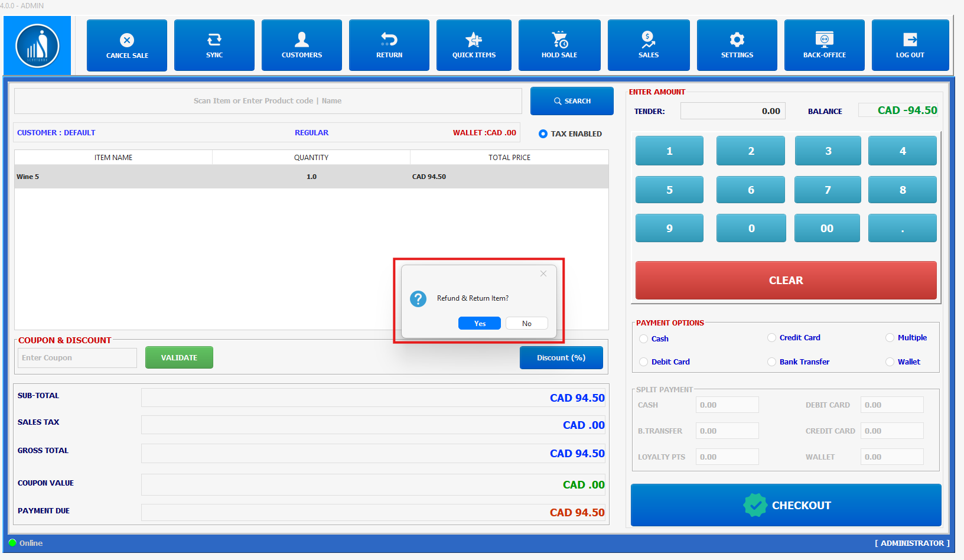Click the Cancel Sale icon
964x560 pixels.
pos(127,40)
